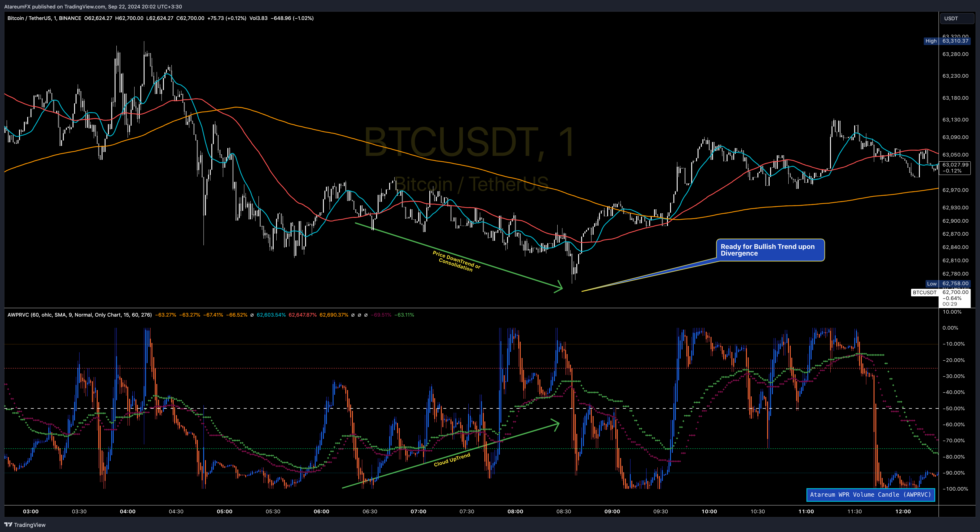Click 63,230.00 on the price axis
Viewport: 980px width, 532px height.
click(x=955, y=76)
